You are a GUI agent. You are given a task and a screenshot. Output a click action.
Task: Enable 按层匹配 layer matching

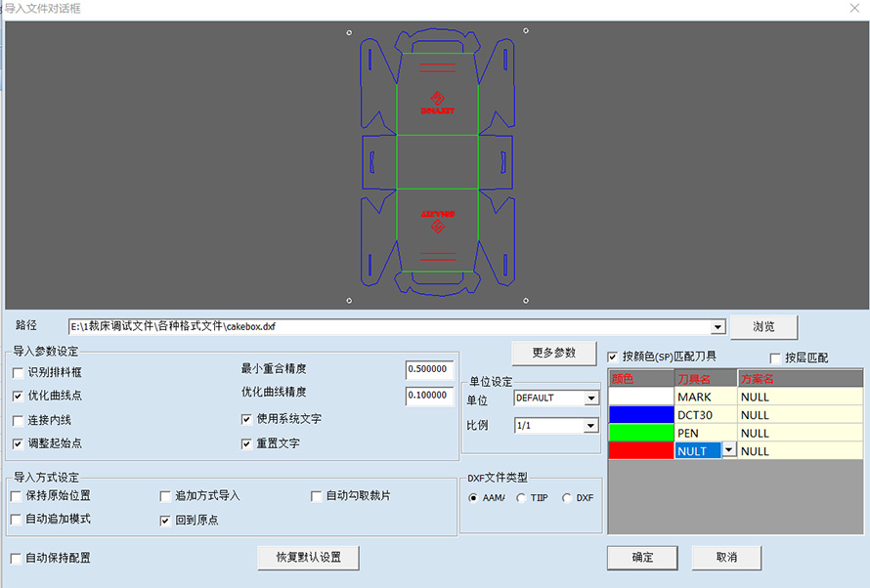pyautogui.click(x=776, y=357)
